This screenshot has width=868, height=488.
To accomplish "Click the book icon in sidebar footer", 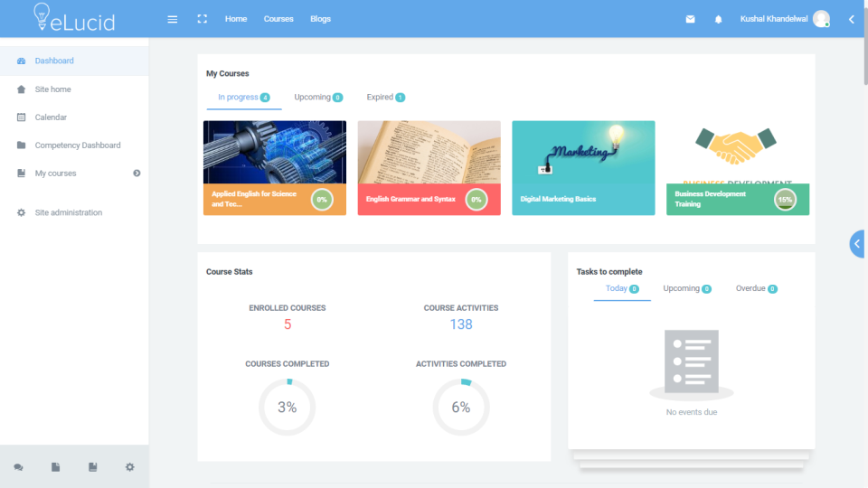I will (x=92, y=467).
